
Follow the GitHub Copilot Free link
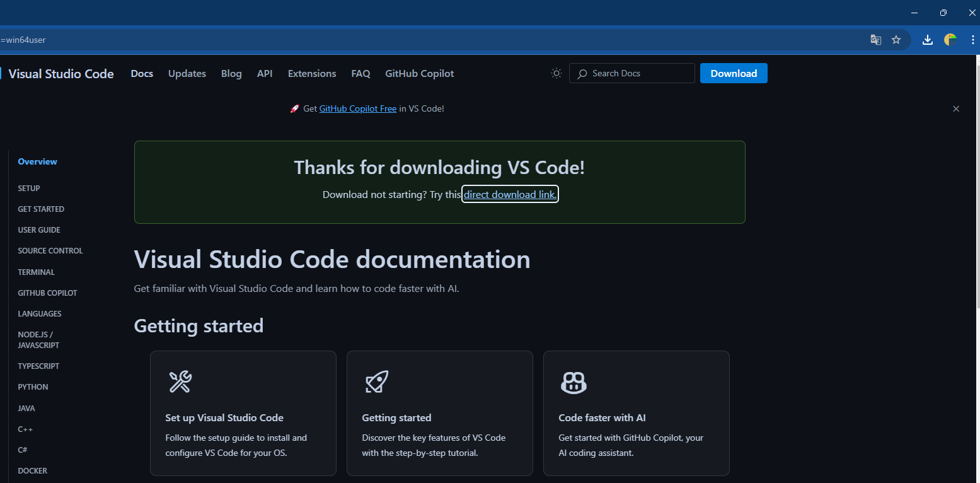[x=358, y=108]
